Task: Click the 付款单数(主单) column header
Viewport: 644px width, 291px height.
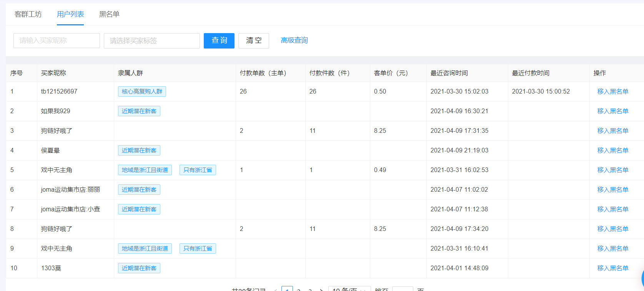Action: pyautogui.click(x=263, y=73)
